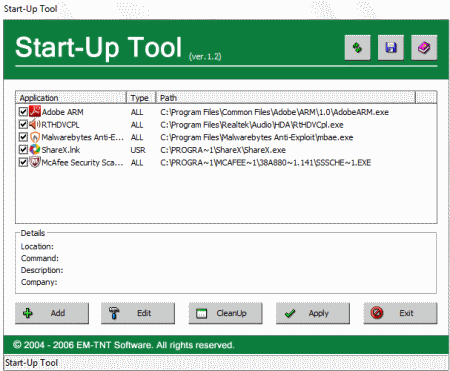Image resolution: width=450 pixels, height=371 pixels.
Task: Run the CleanUp button
Action: pyautogui.click(x=225, y=313)
